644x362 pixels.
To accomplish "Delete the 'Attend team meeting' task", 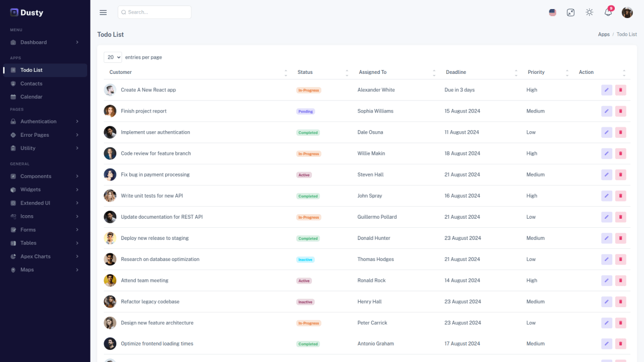I will click(x=621, y=280).
